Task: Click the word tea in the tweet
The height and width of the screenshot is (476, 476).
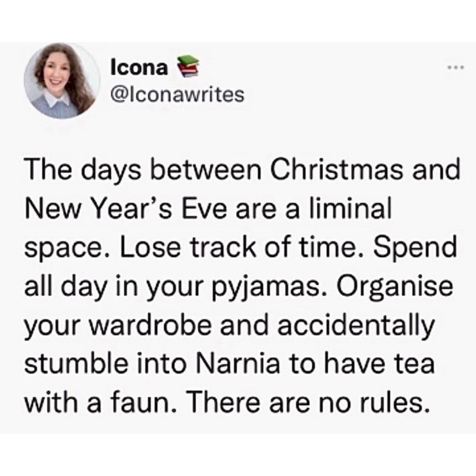Action: coord(411,364)
